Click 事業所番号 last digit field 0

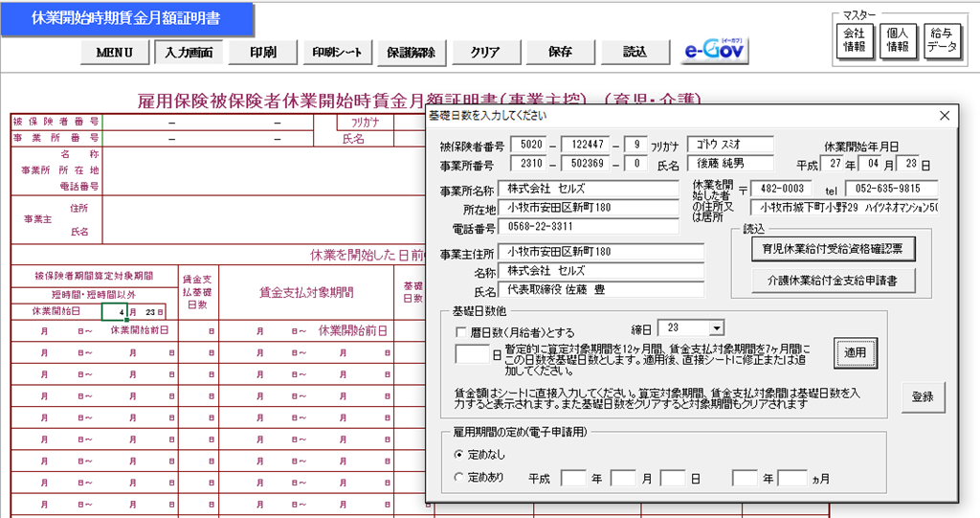(635, 164)
